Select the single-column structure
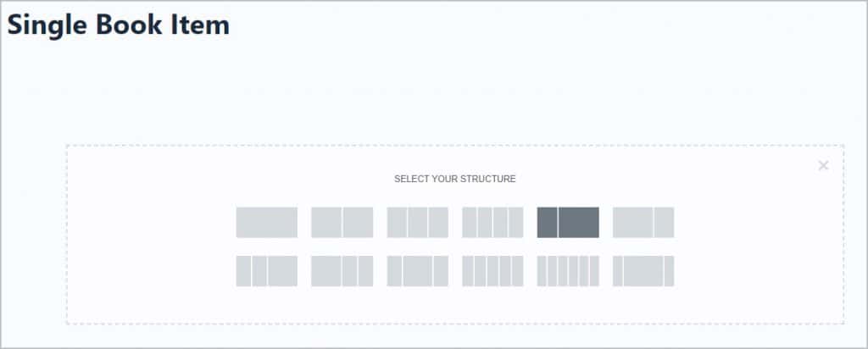868x349 pixels. coord(267,222)
